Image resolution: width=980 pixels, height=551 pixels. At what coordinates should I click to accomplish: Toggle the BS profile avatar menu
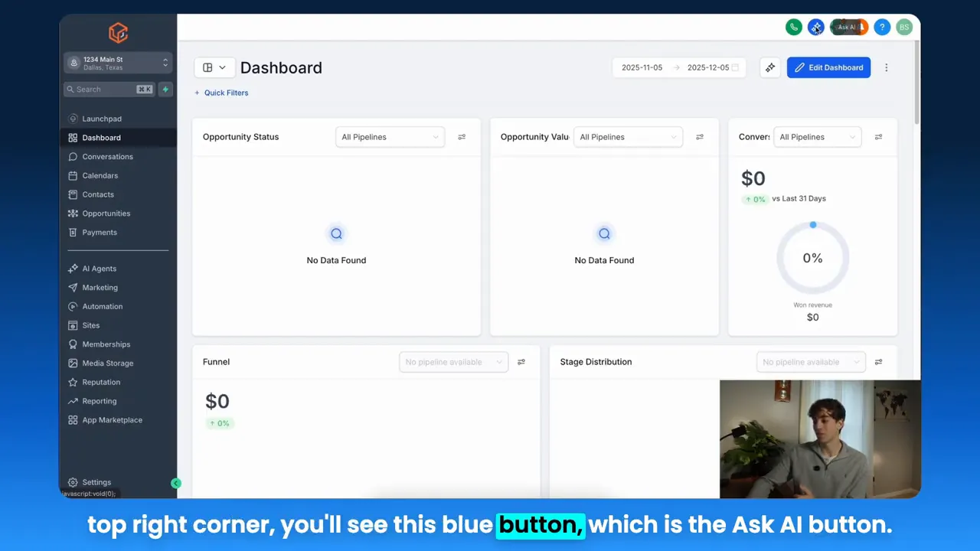904,27
